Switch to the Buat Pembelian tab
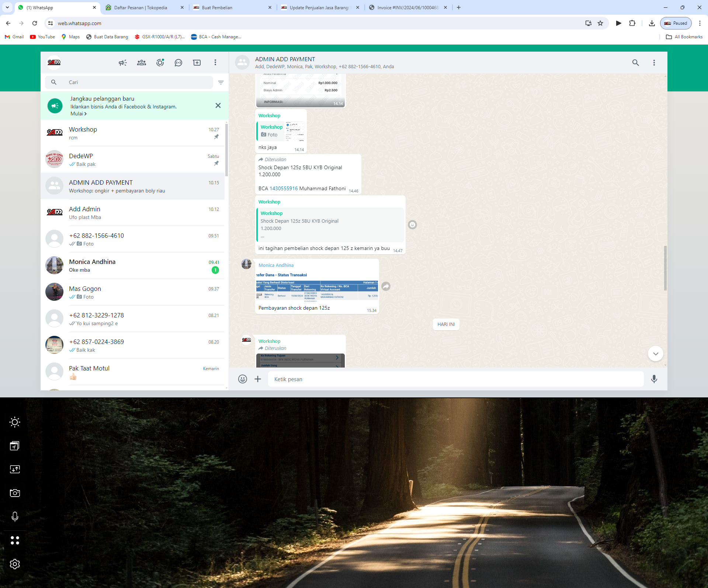 point(217,7)
